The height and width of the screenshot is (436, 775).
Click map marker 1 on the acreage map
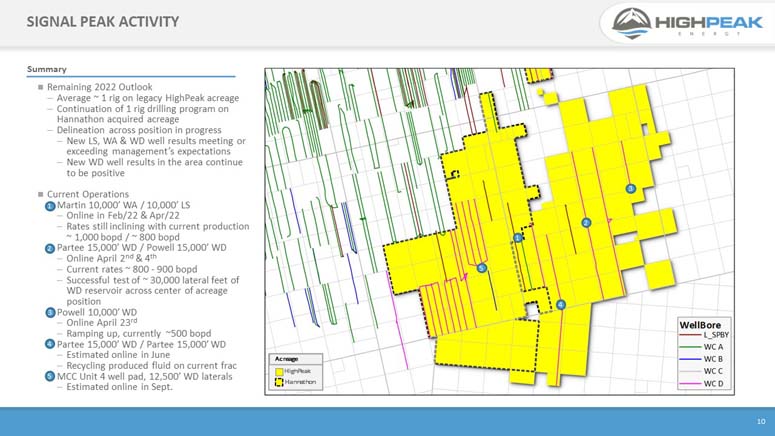point(517,238)
